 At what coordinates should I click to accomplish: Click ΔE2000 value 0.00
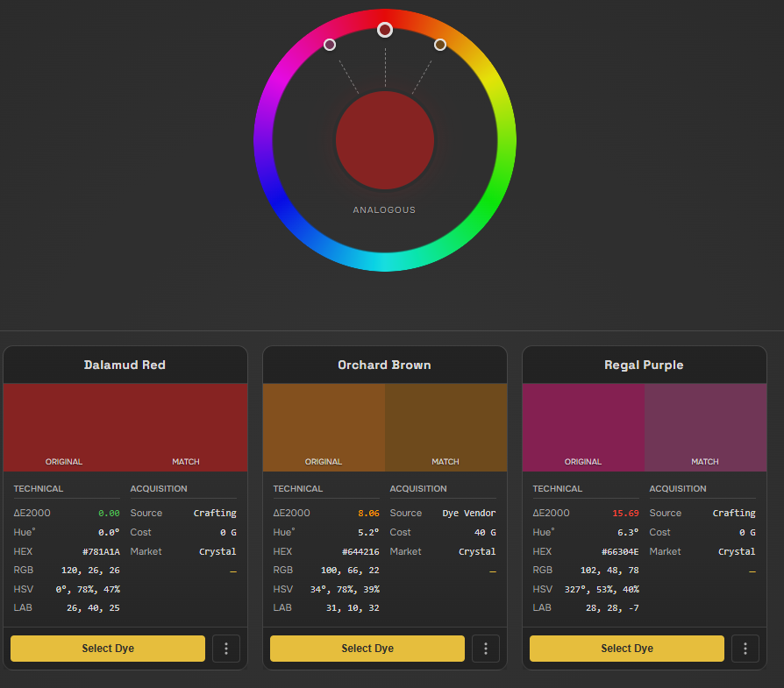tap(109, 513)
